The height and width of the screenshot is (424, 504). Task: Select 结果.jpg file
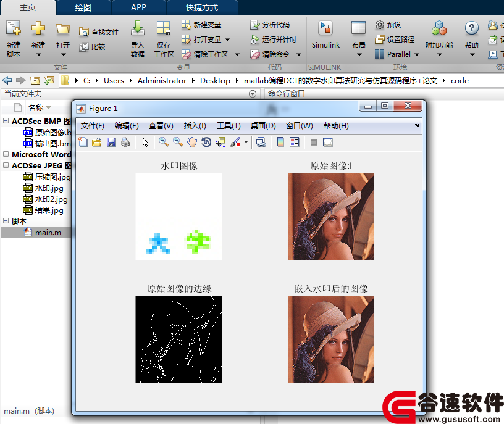click(x=43, y=210)
